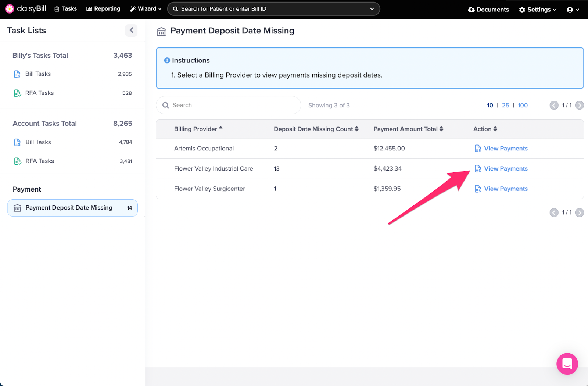
Task: Open Documents via the cloud icon
Action: [472, 10]
